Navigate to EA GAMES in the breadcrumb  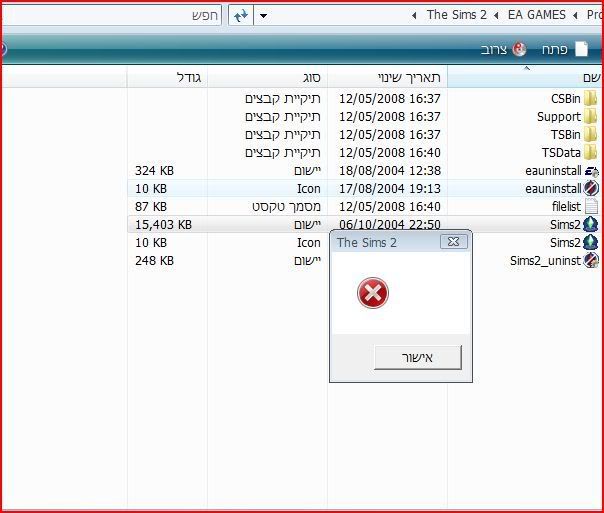[536, 16]
